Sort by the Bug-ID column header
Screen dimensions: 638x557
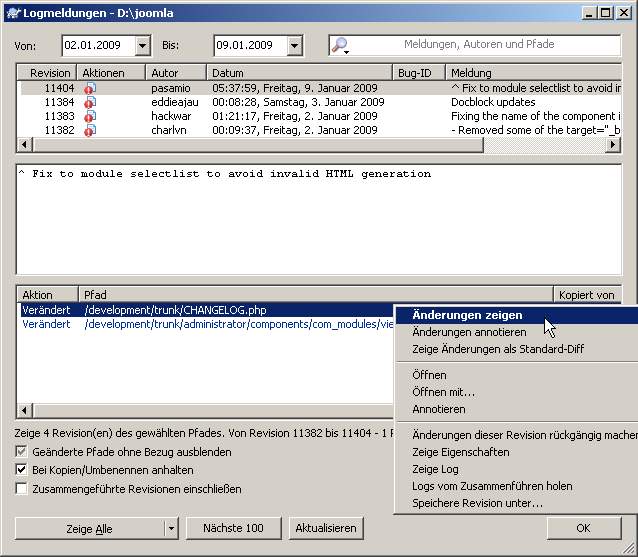tap(419, 73)
